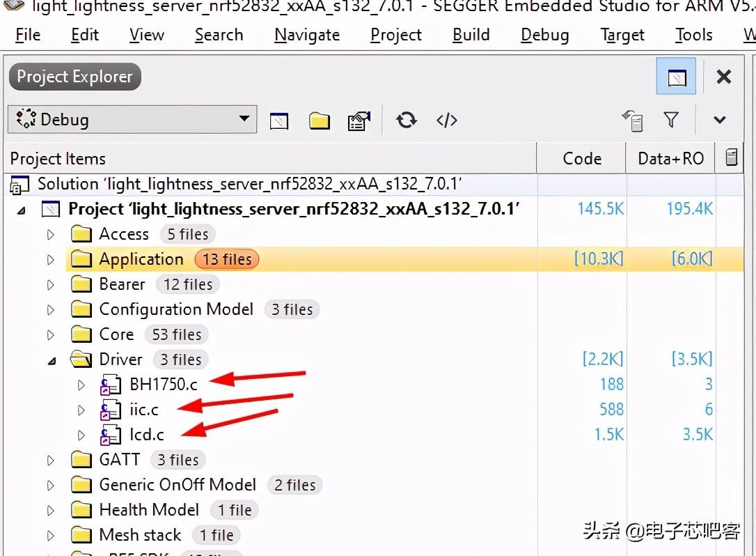
Task: Sort by the Code column header
Action: point(581,158)
